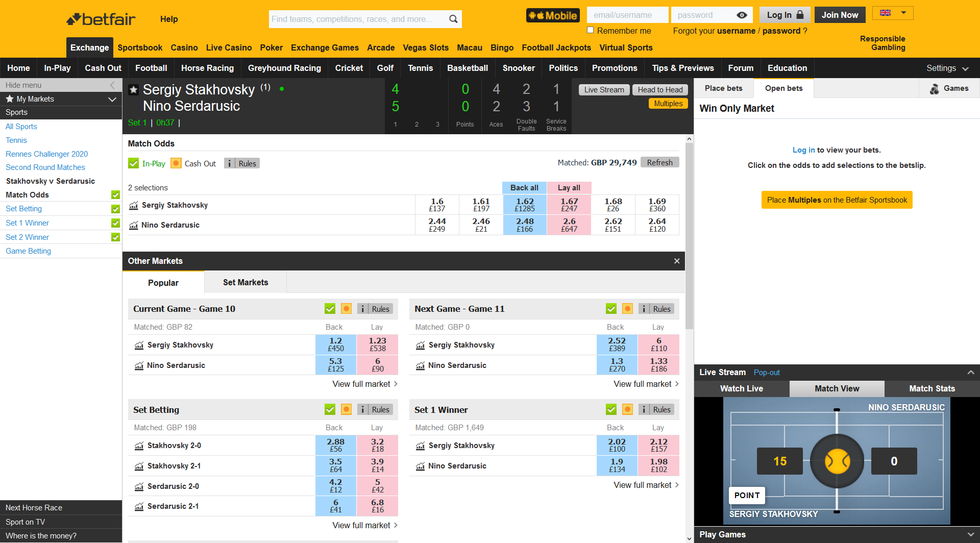The width and height of the screenshot is (980, 543).
Task: Back Stakhovsky at 1.62 in Match Odds
Action: pos(525,205)
